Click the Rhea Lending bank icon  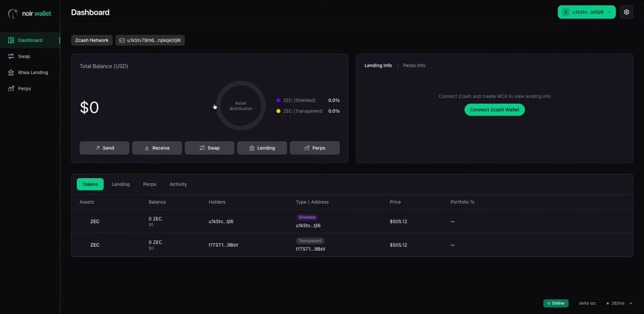(11, 72)
